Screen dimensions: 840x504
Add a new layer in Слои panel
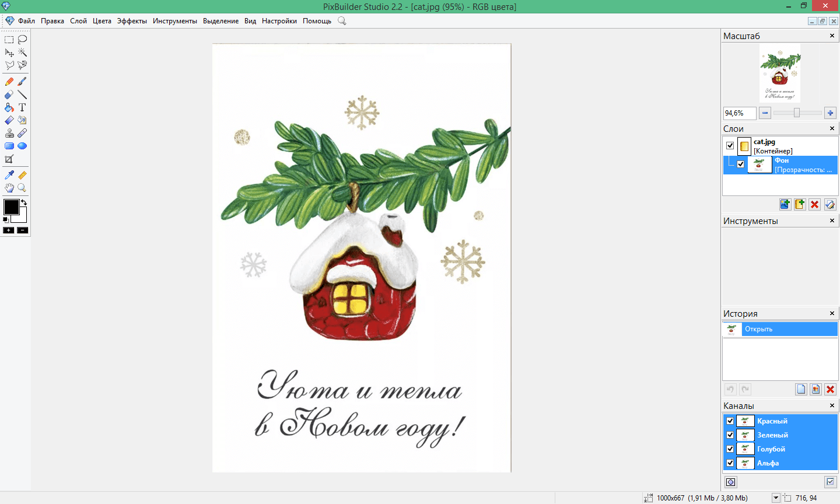[x=785, y=204]
